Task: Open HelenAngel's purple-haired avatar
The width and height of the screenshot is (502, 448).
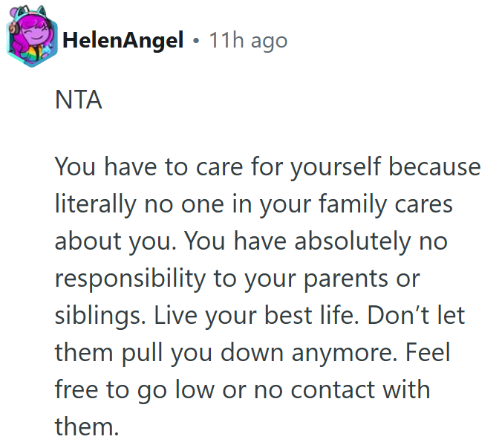Action: tap(32, 36)
